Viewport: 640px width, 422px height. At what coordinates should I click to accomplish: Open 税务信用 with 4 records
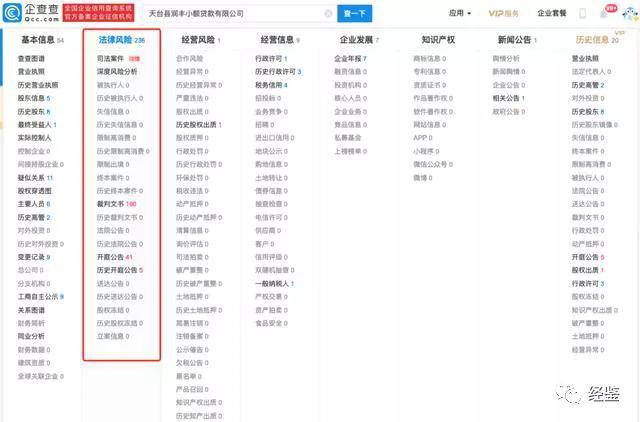271,85
